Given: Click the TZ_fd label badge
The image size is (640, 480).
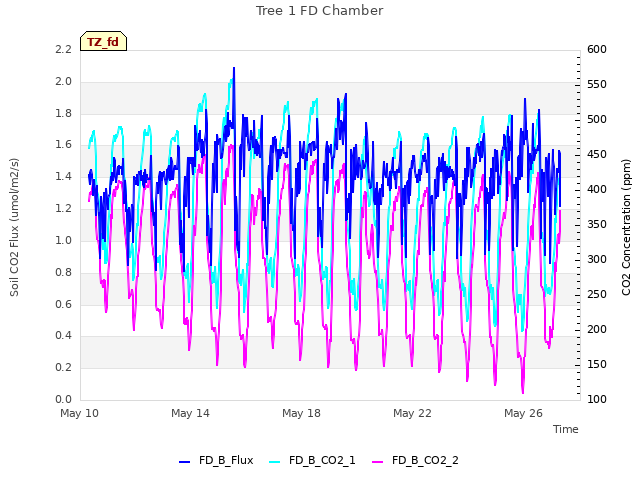Looking at the screenshot, I should [x=103, y=41].
